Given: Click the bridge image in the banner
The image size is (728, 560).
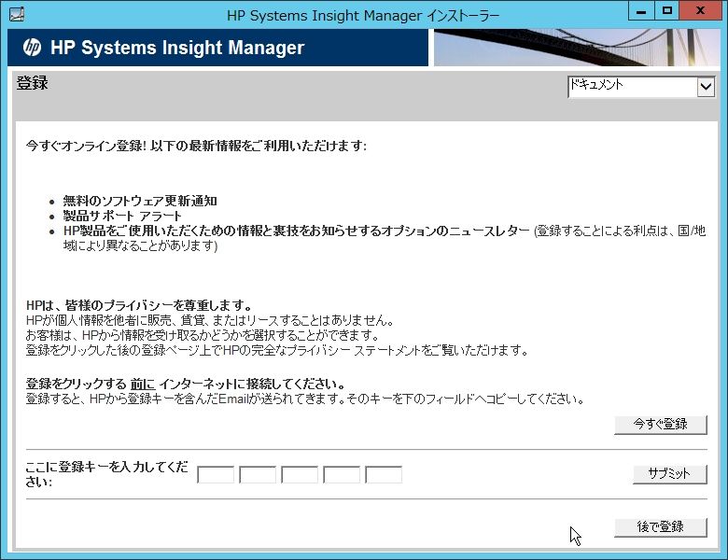Looking at the screenshot, I should point(577,48).
